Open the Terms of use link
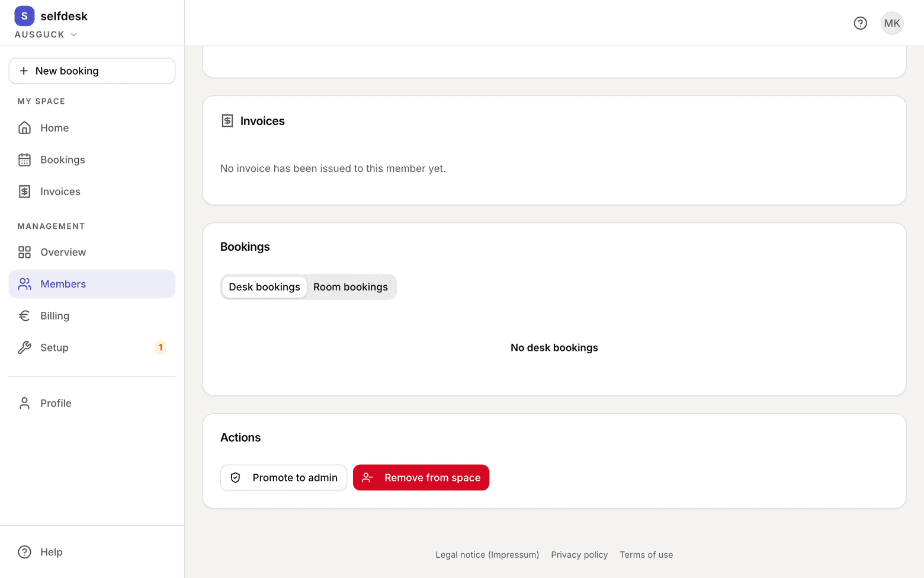 pos(646,555)
